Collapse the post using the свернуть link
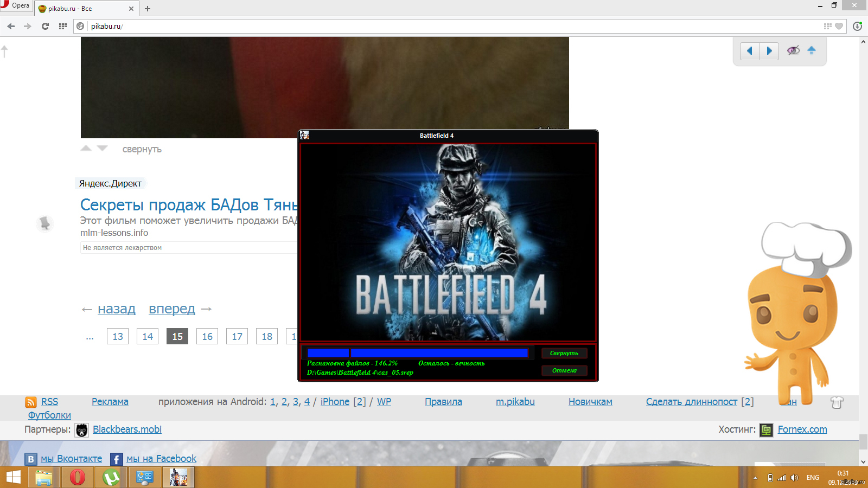The image size is (868, 488). point(142,149)
